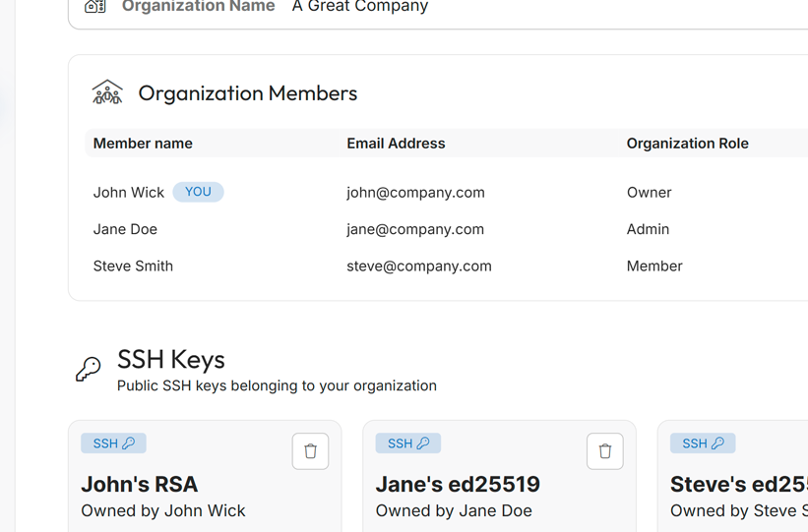Click the john@company.com email address

[415, 193]
